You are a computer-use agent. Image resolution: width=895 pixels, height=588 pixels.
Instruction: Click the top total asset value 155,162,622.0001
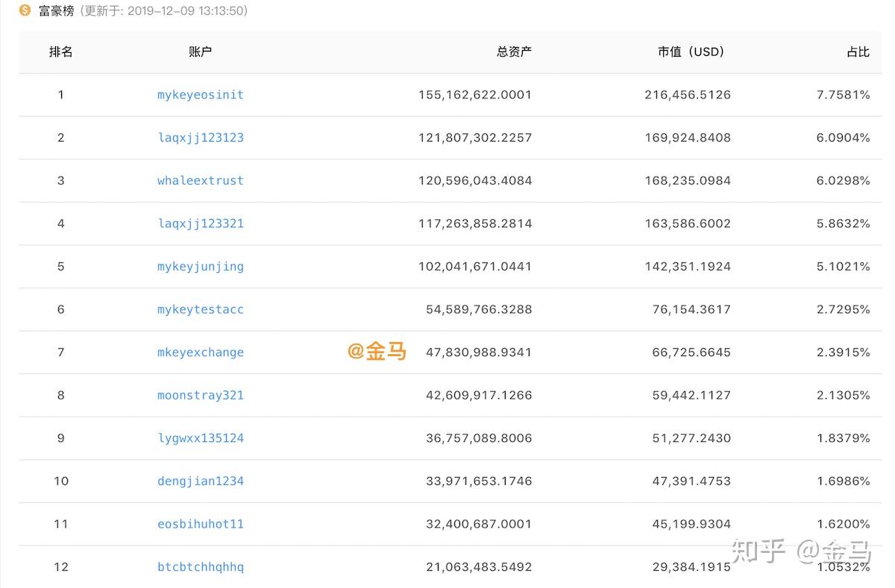[x=475, y=95]
